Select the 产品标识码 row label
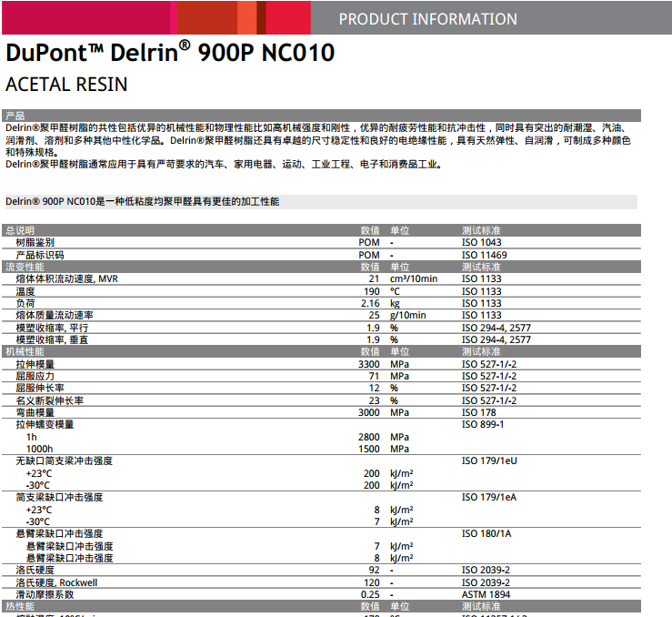The height and width of the screenshot is (617, 672). pyautogui.click(x=40, y=255)
